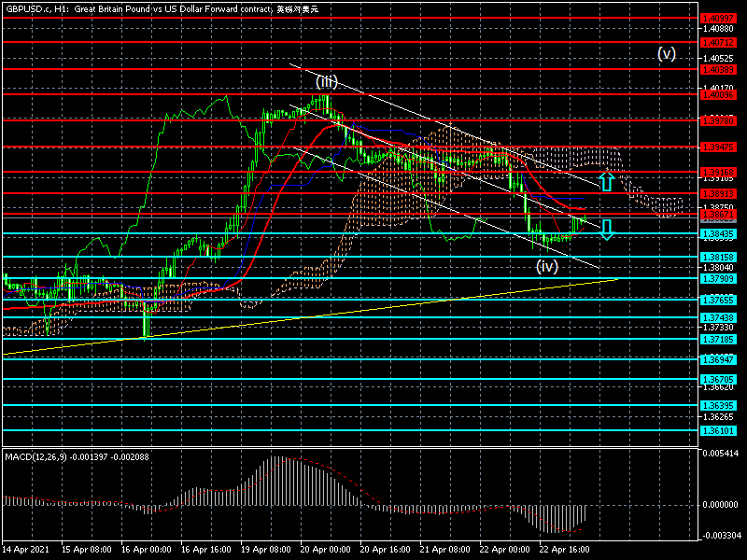Select the cyan 1.37438 price level label

(x=718, y=317)
